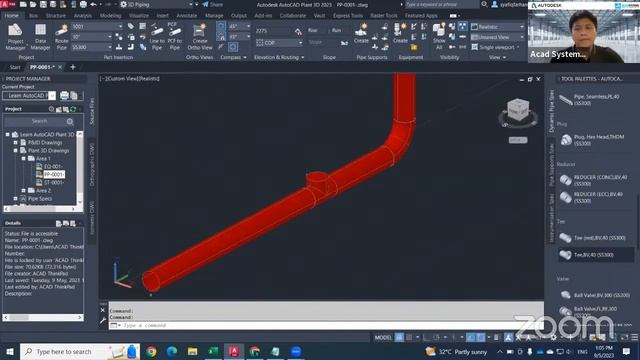Toggle elevation lock icon next to 2275
Viewport: 640px width, 360px height.
pos(298,31)
